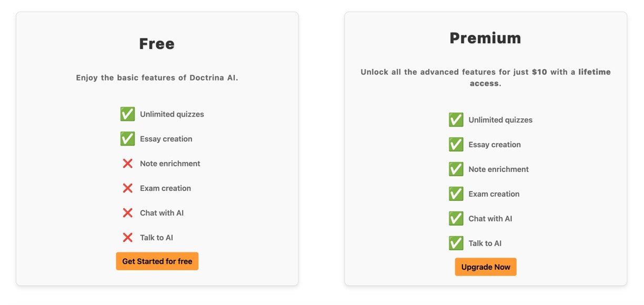644x305 pixels.
Task: Click green check beside Premium Exam creation
Action: [456, 194]
